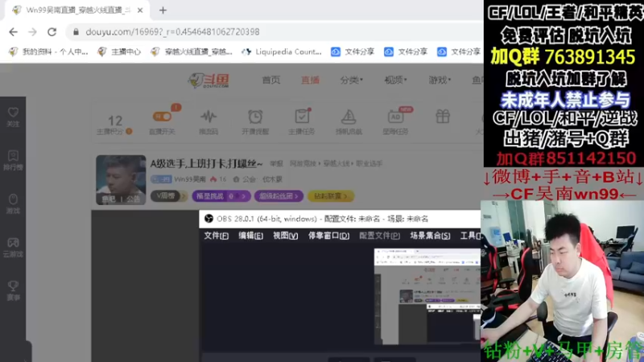Open the Liquipedia Count... bookmark

pos(282,51)
